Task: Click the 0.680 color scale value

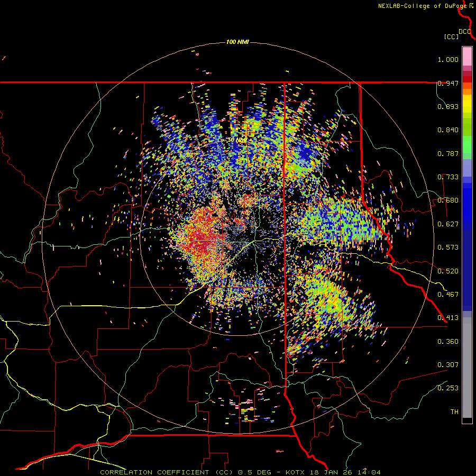Action: click(x=448, y=200)
